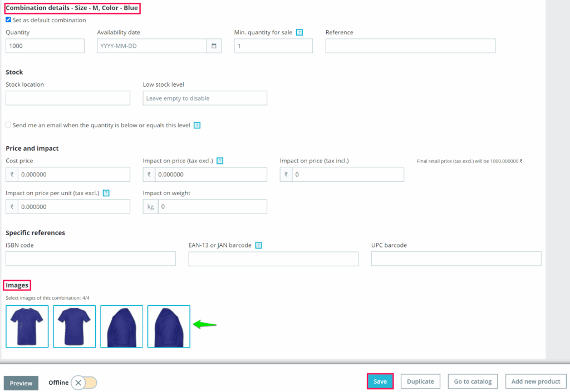The width and height of the screenshot is (570, 392).
Task: Select the fourth t-shirt sleeve image
Action: 169,326
